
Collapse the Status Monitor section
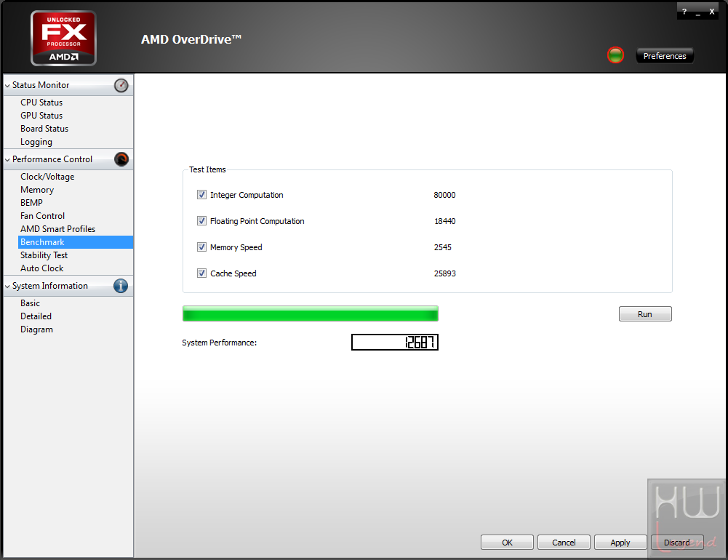pos(7,86)
